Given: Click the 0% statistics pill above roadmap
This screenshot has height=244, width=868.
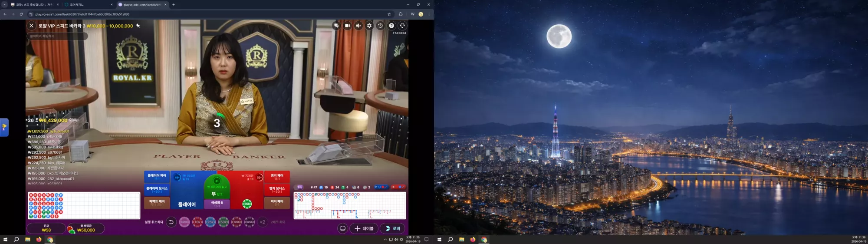Looking at the screenshot, I should [x=299, y=187].
